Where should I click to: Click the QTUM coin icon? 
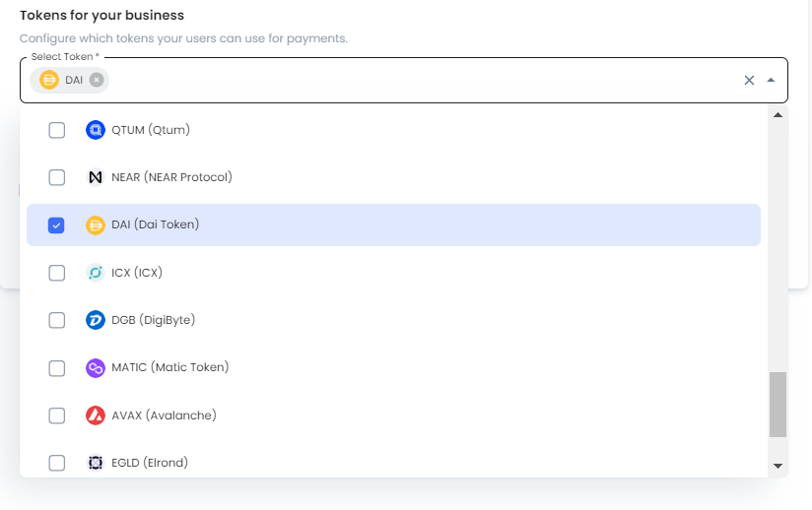pyautogui.click(x=96, y=130)
